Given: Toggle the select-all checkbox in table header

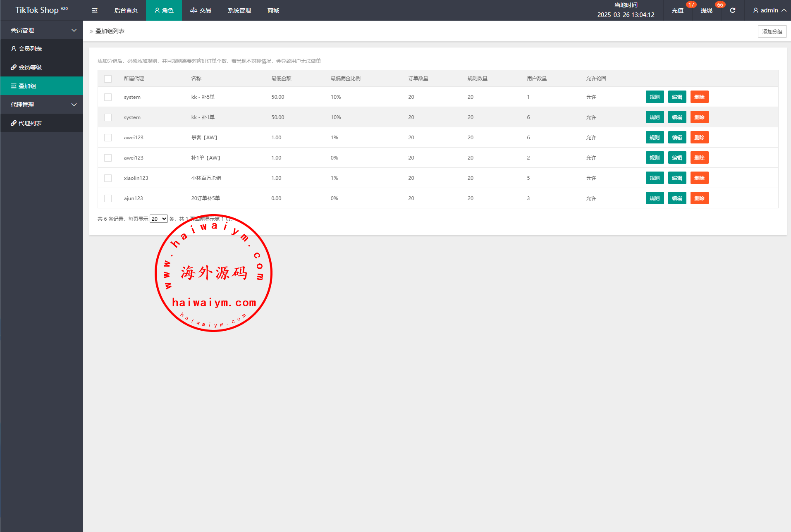Looking at the screenshot, I should coord(108,79).
